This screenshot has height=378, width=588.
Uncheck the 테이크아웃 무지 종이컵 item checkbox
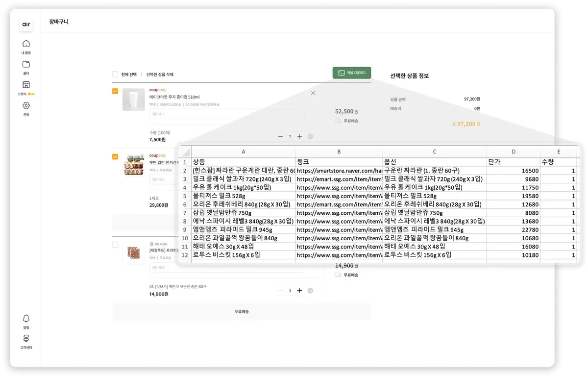(115, 91)
